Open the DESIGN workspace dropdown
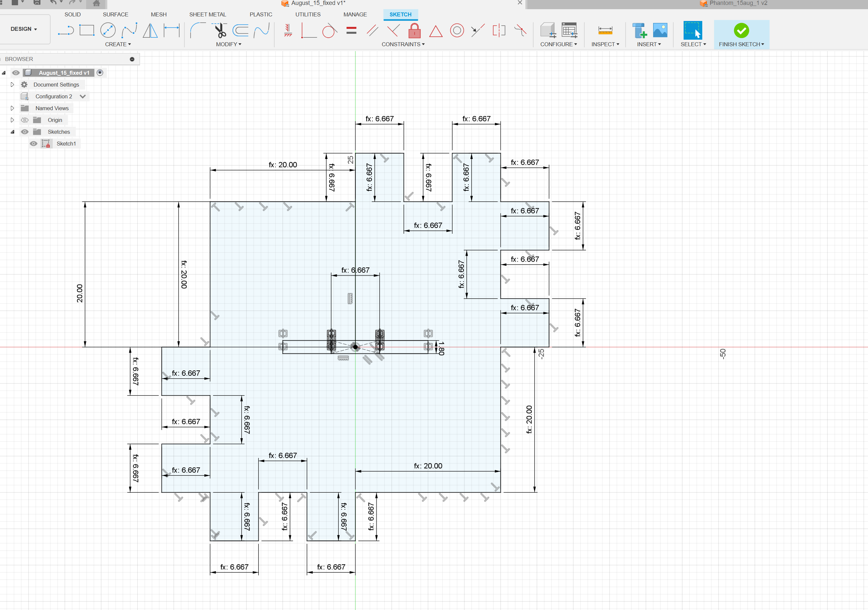This screenshot has height=610, width=868. pyautogui.click(x=24, y=29)
